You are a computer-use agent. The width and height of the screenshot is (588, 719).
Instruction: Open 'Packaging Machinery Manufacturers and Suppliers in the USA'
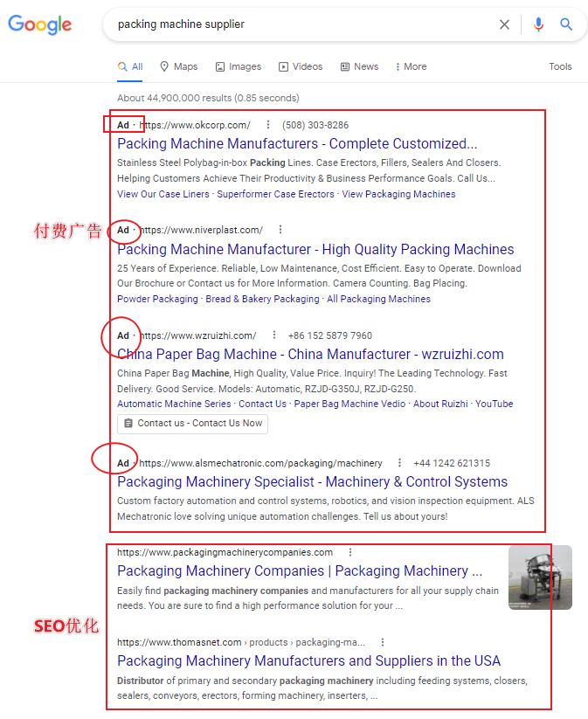308,660
